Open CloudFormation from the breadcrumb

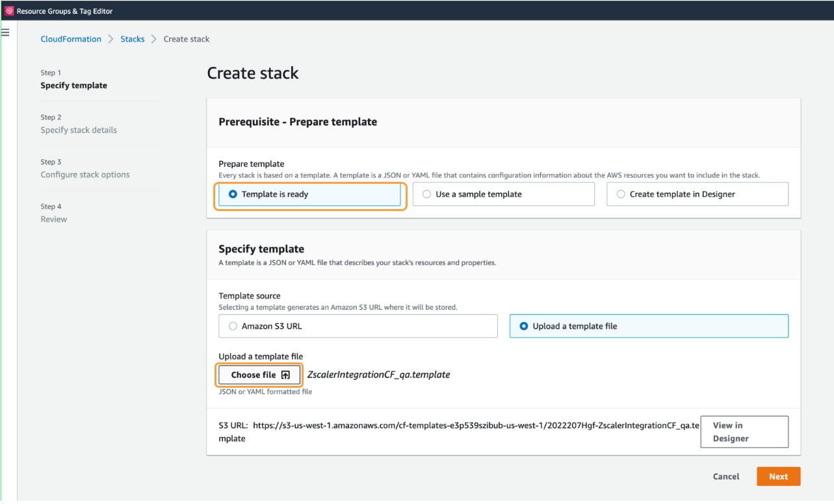(71, 39)
